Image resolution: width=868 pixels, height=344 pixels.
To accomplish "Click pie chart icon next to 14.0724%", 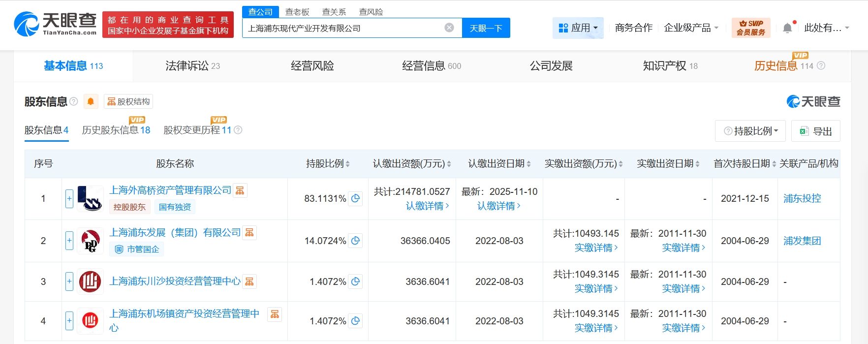I will pyautogui.click(x=355, y=241).
